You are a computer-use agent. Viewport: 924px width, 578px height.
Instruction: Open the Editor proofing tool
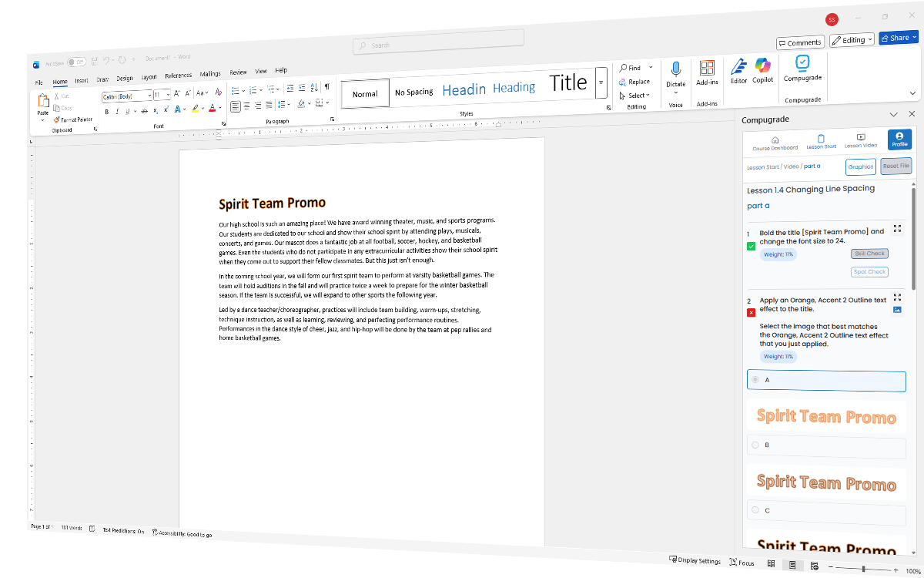pos(738,68)
